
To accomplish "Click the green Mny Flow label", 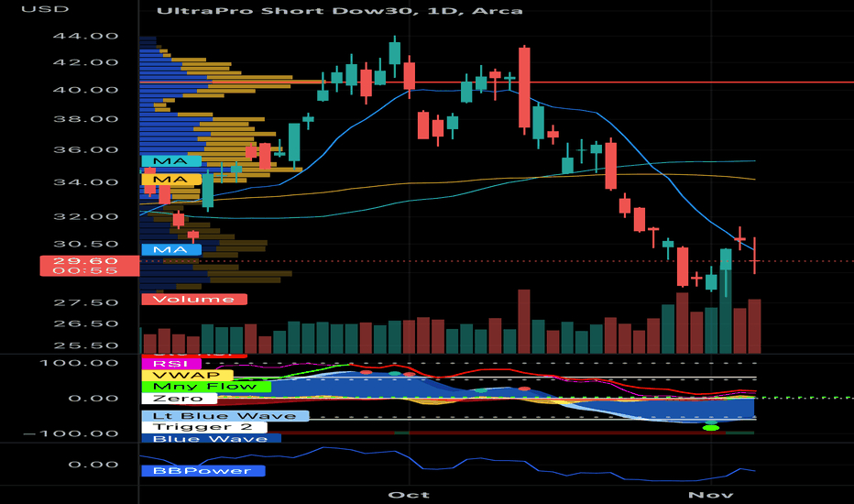I will tap(206, 387).
